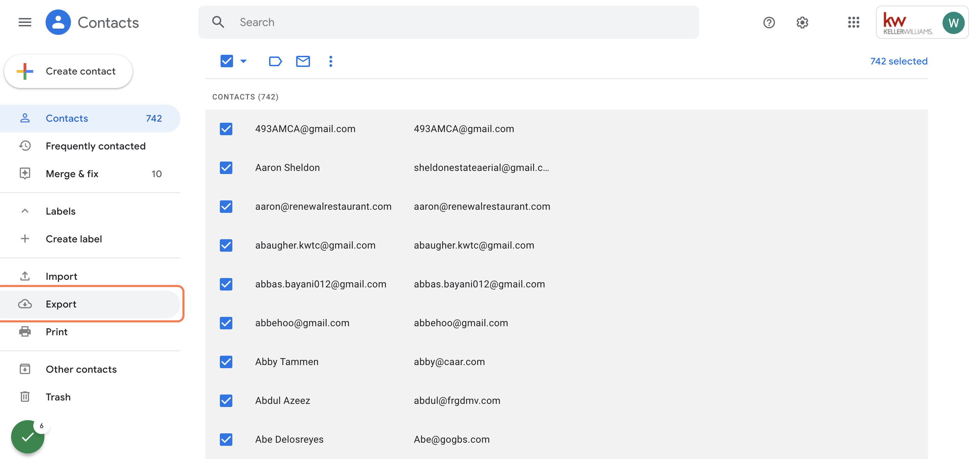Screen dimensions: 980x459
Task: Open the hamburger main menu
Action: [25, 22]
